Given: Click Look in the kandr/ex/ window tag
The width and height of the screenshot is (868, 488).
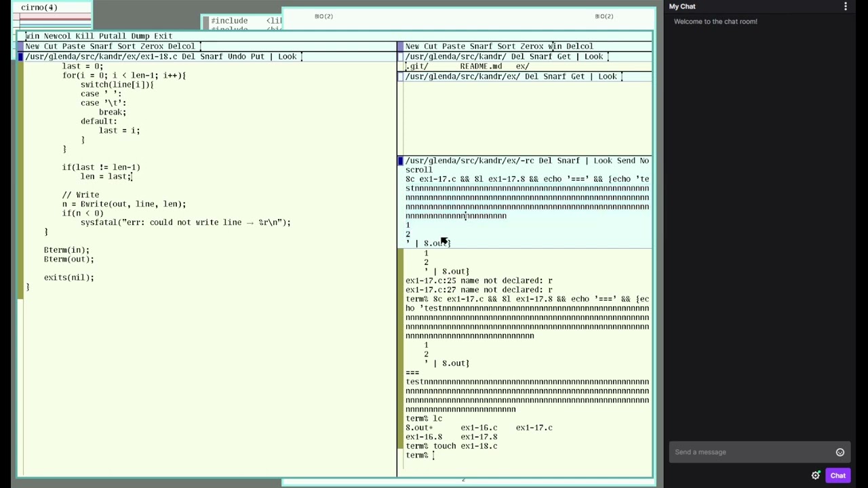Looking at the screenshot, I should 608,77.
